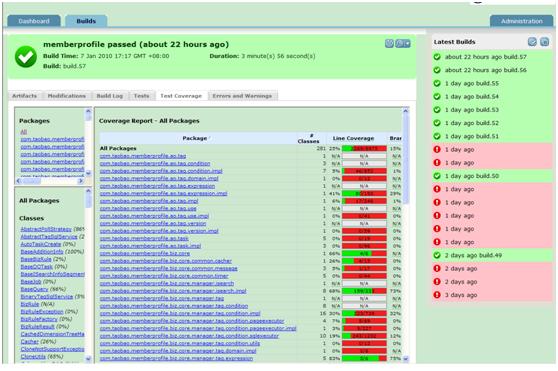Open the Tests sub-tab

click(x=141, y=96)
